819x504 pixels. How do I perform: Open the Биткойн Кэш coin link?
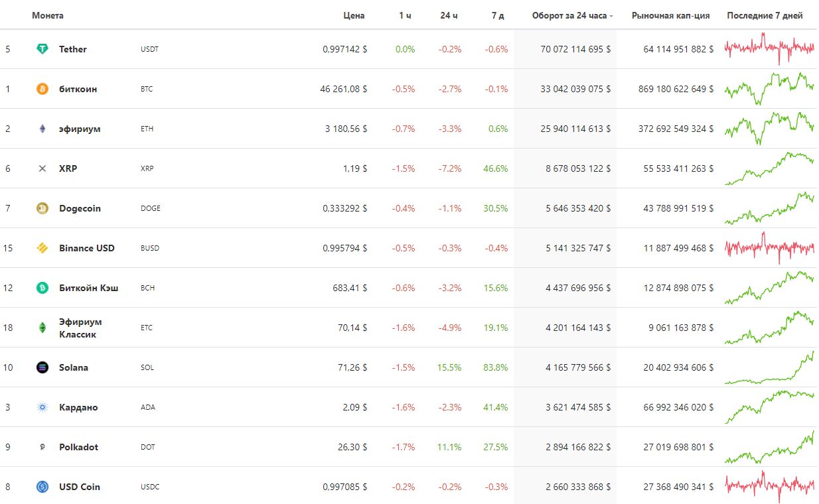click(x=88, y=288)
